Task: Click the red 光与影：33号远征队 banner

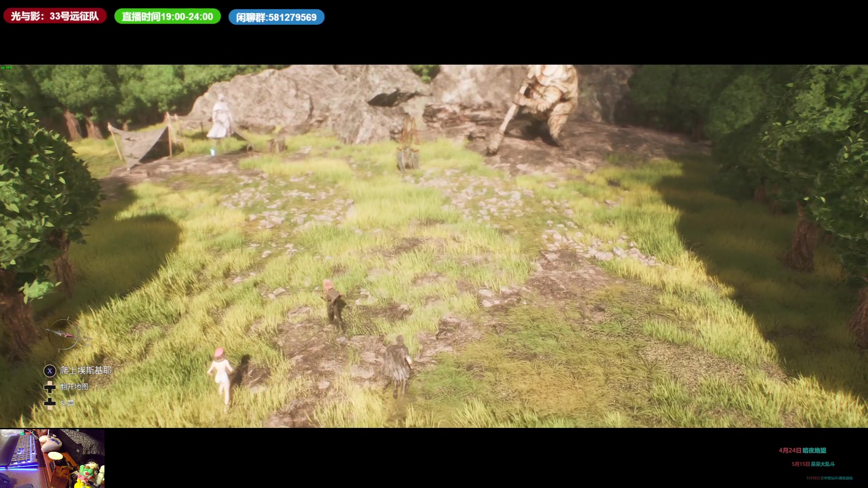Action: [55, 16]
